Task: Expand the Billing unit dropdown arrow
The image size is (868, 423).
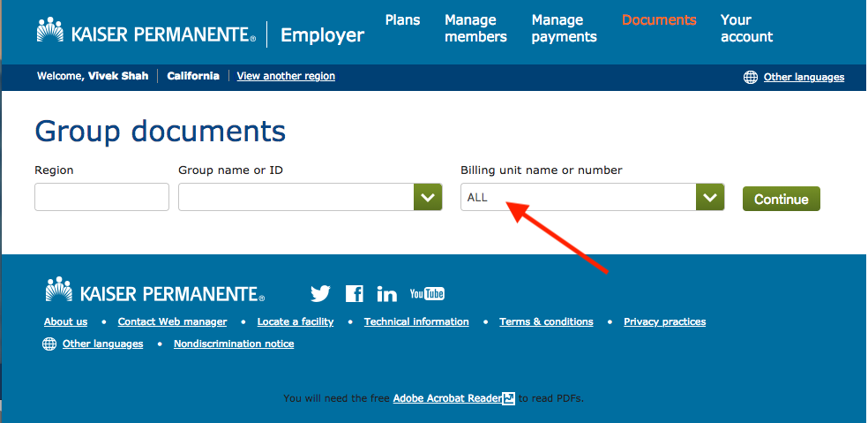Action: point(710,197)
